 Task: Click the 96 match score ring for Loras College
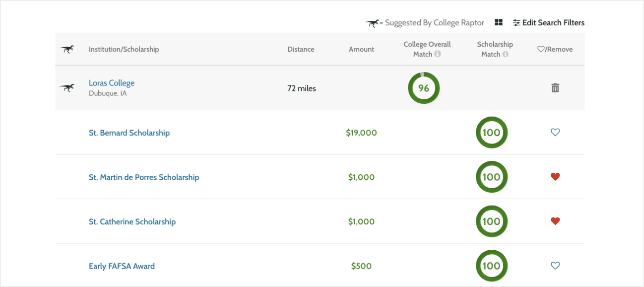tap(424, 87)
